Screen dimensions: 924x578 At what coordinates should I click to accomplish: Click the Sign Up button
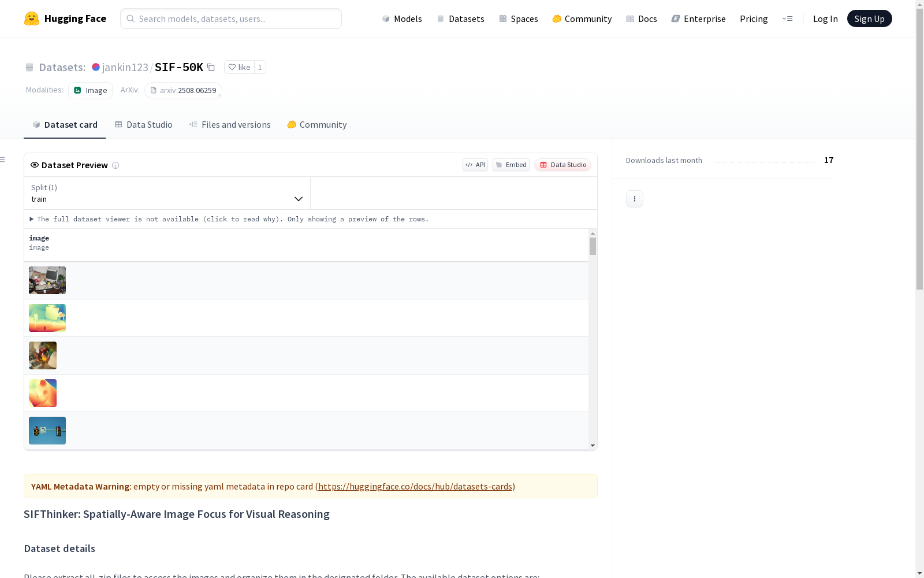click(x=869, y=18)
